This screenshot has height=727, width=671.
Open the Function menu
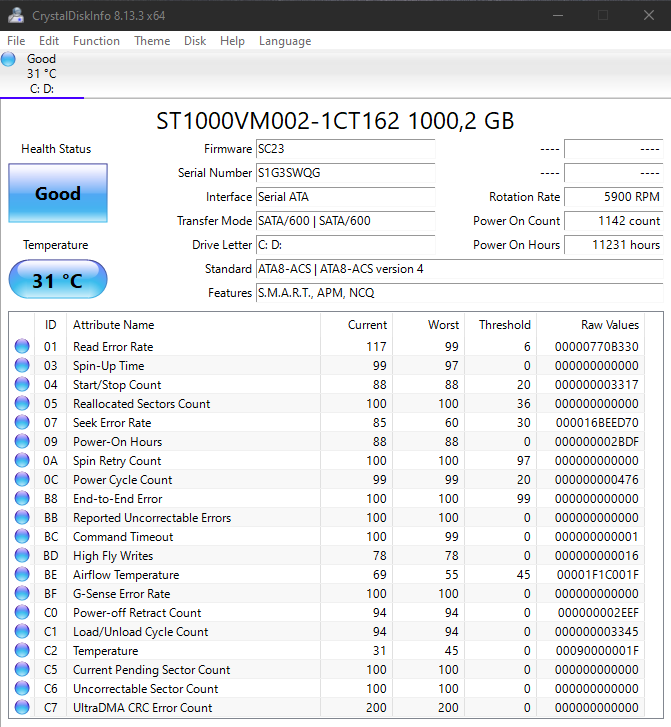(96, 41)
